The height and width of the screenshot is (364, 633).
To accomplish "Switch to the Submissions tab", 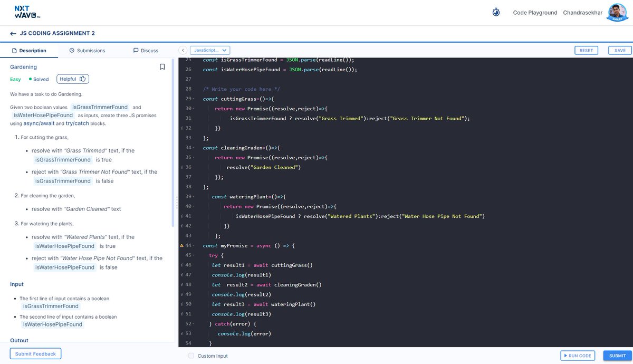I will click(87, 51).
